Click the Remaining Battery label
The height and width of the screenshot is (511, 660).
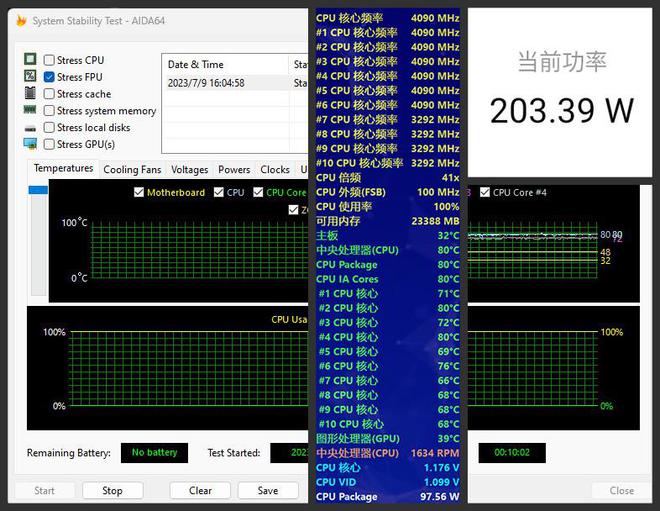pos(69,453)
